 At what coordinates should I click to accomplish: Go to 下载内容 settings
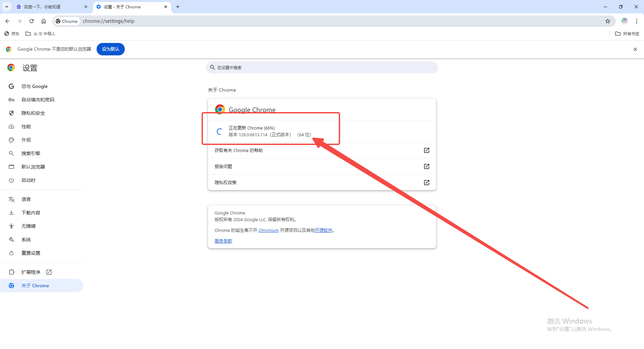click(x=42, y=213)
